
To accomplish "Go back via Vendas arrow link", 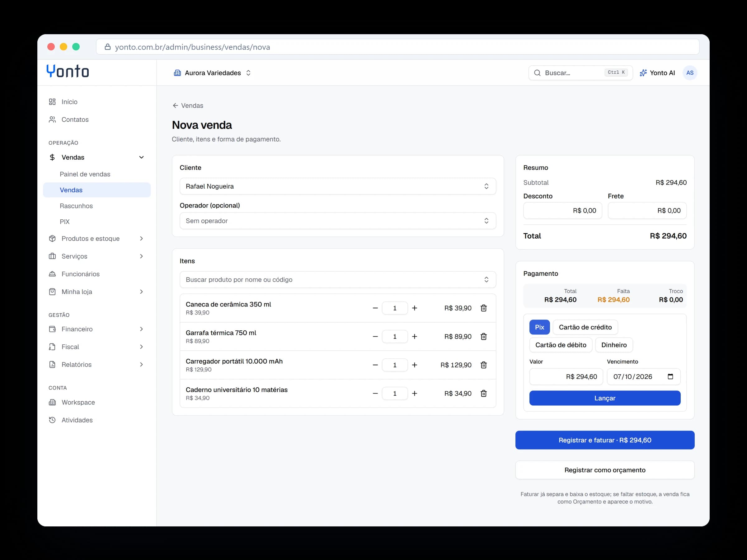I will [188, 106].
